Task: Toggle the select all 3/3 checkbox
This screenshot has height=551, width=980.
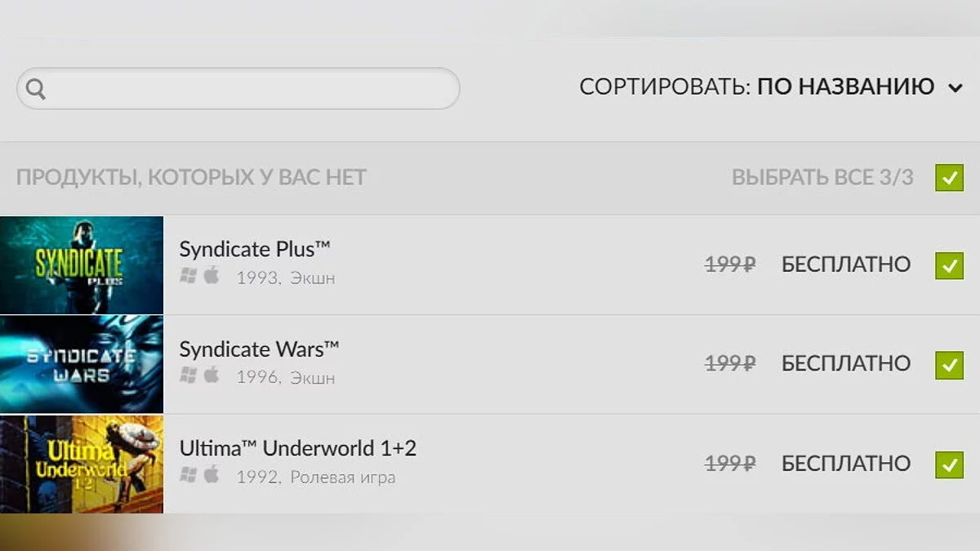Action: coord(949,177)
